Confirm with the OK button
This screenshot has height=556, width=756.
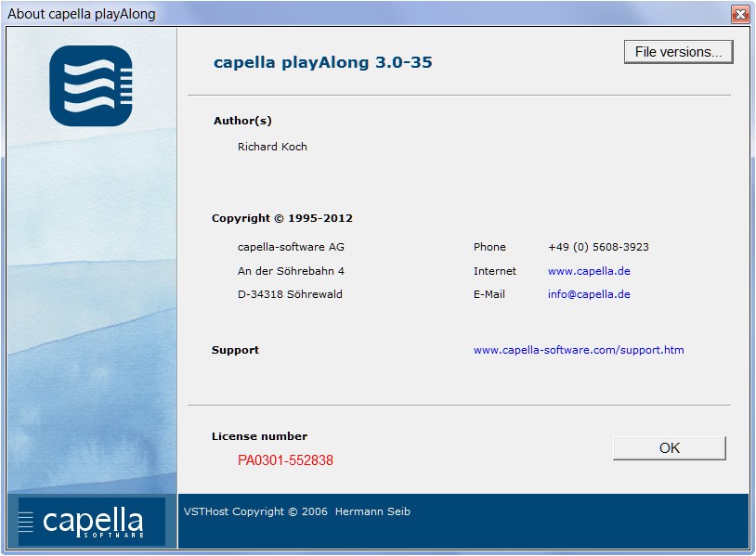670,448
